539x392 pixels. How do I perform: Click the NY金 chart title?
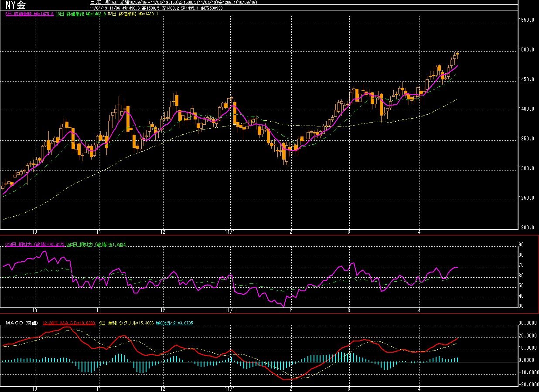15,5
